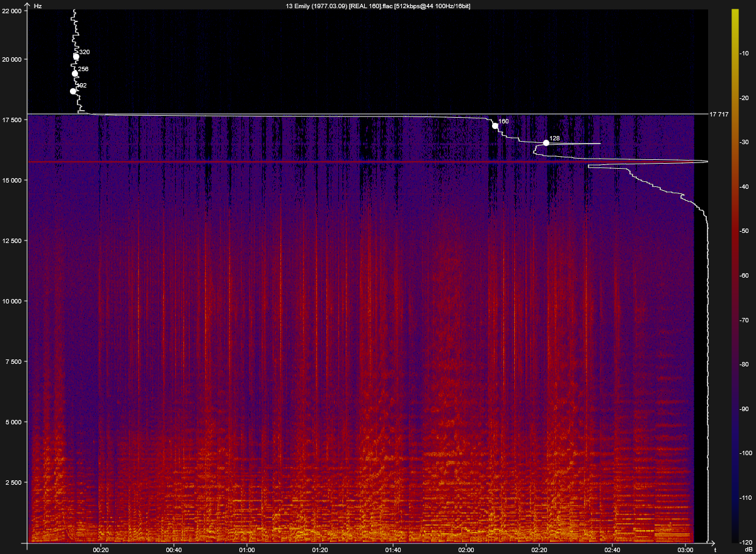Click the '02:40' time axis label

click(612, 549)
